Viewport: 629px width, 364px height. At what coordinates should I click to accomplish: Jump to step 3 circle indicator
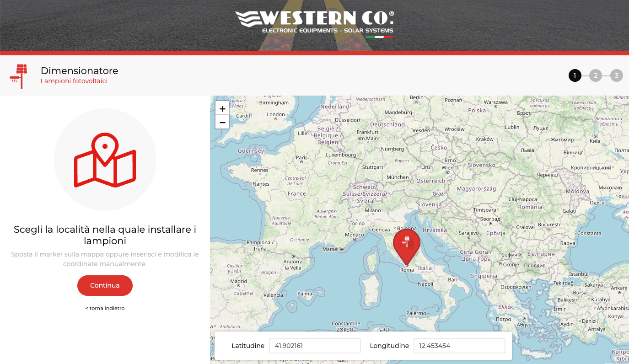point(616,75)
